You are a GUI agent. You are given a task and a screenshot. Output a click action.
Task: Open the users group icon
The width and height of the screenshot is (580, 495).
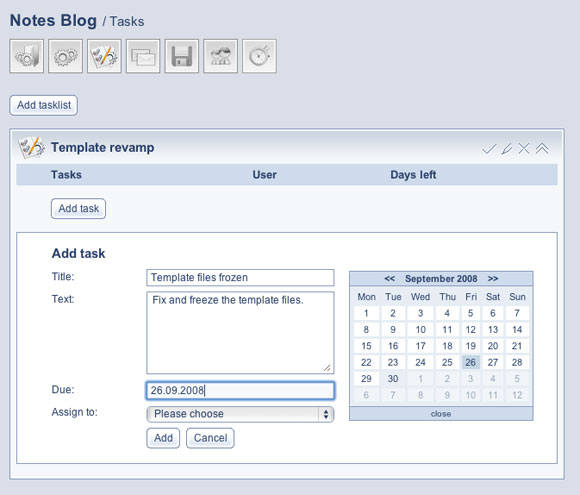[x=220, y=56]
